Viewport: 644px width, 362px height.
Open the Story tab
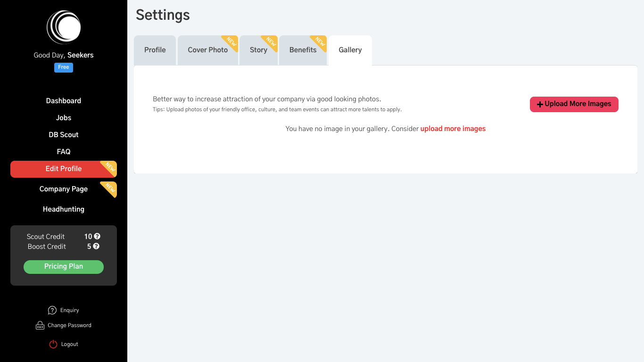(x=258, y=50)
